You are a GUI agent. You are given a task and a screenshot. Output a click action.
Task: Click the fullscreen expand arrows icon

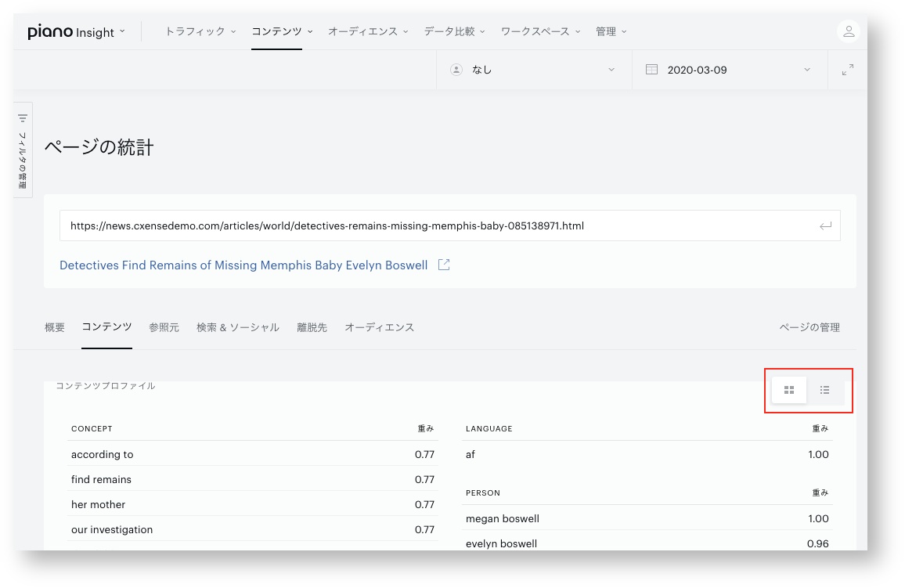click(847, 70)
